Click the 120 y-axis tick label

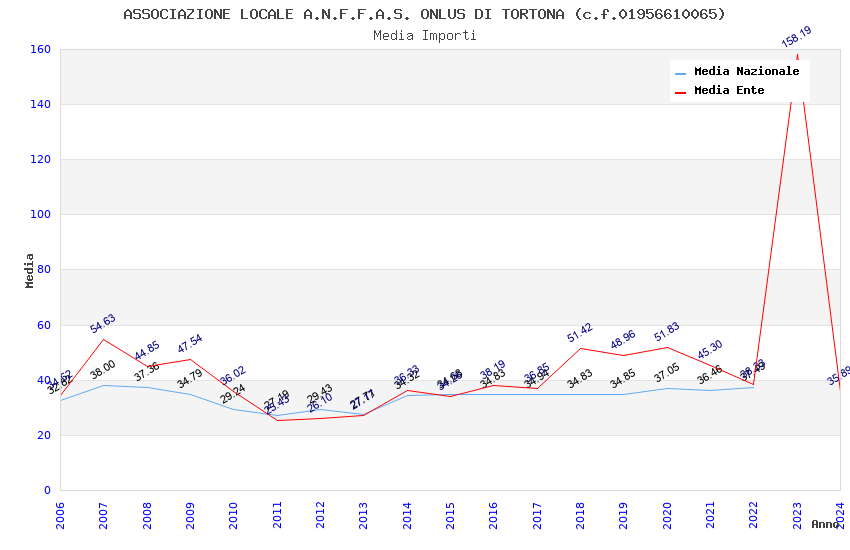coord(40,159)
